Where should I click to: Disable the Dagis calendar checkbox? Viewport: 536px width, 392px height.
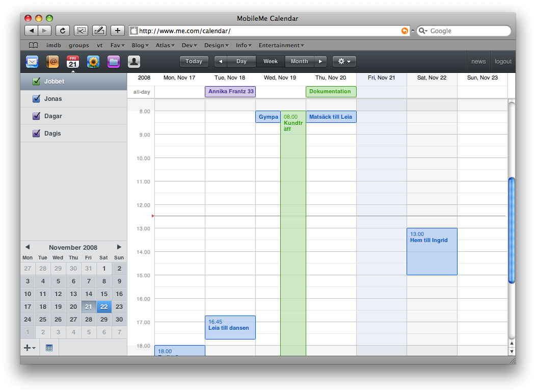click(x=36, y=134)
